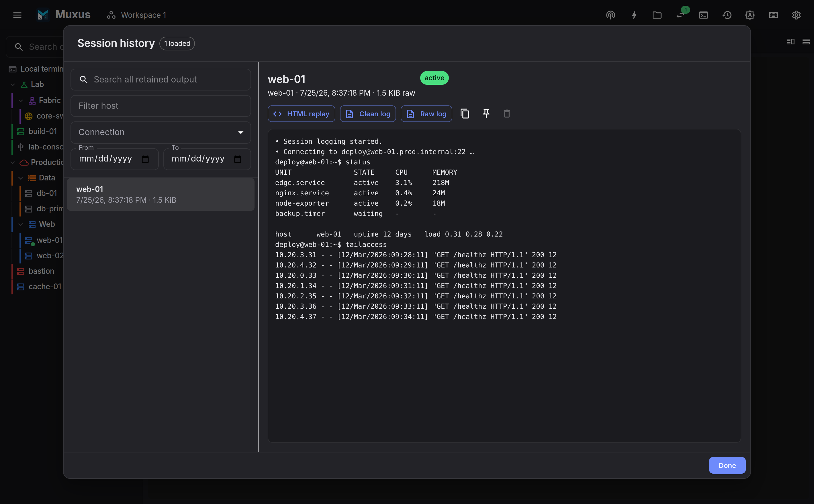Open the Raw log

tap(426, 114)
